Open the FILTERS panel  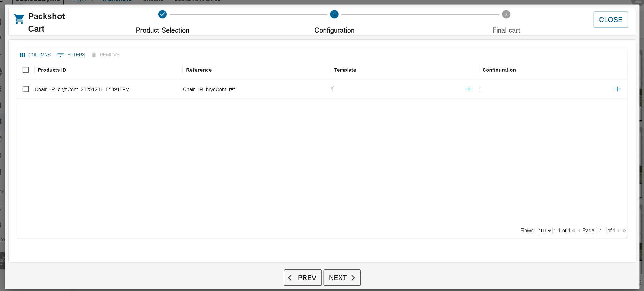[x=71, y=55]
